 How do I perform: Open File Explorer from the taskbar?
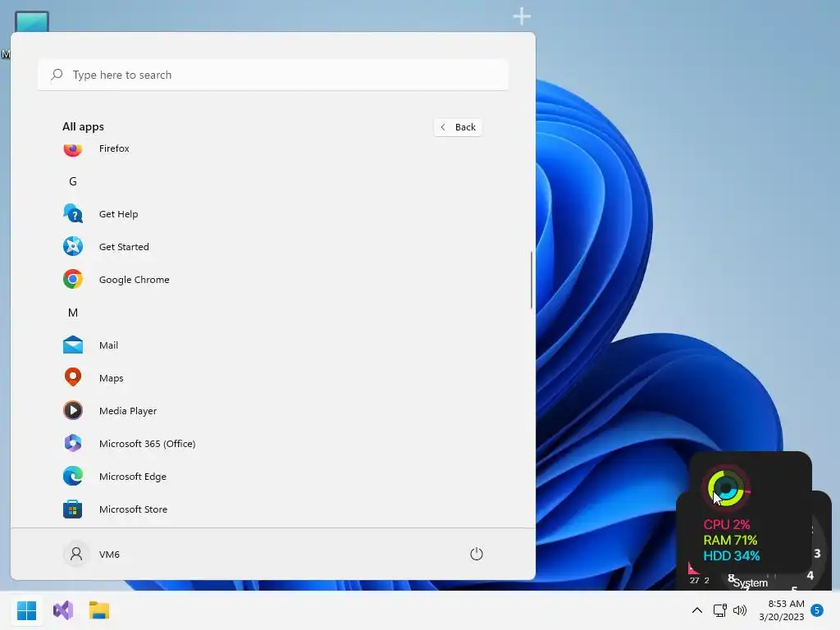99,610
